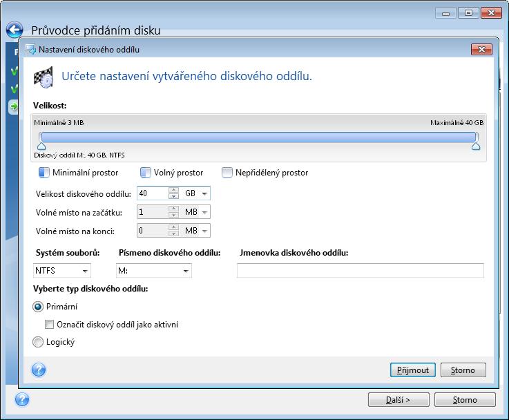
Task: Increase Volné místo na začátku value
Action: pos(173,209)
